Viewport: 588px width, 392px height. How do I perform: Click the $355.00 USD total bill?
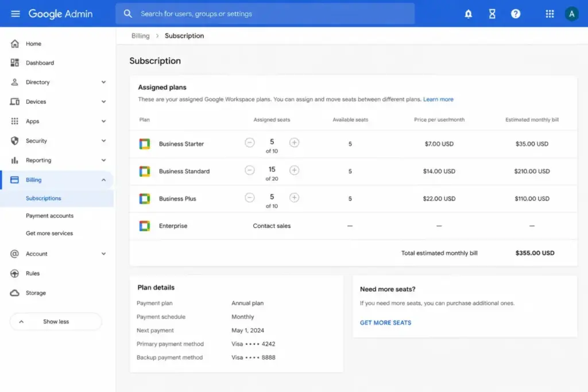(535, 253)
